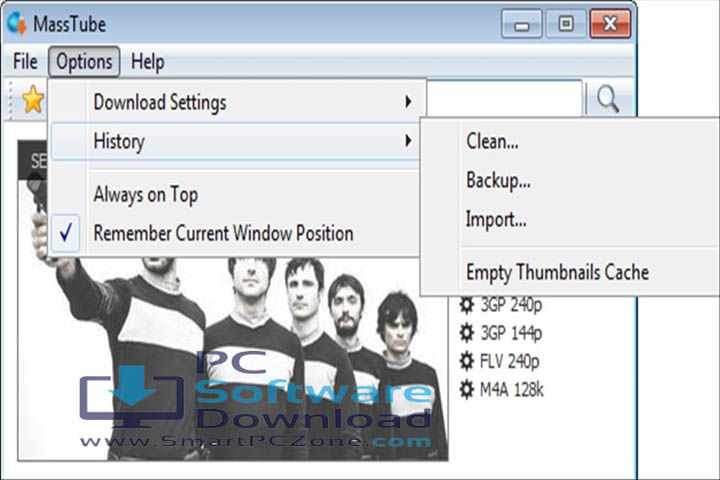Click the gear icon beside FLV 240p
Screen dimensions: 720x480
[x=467, y=361]
